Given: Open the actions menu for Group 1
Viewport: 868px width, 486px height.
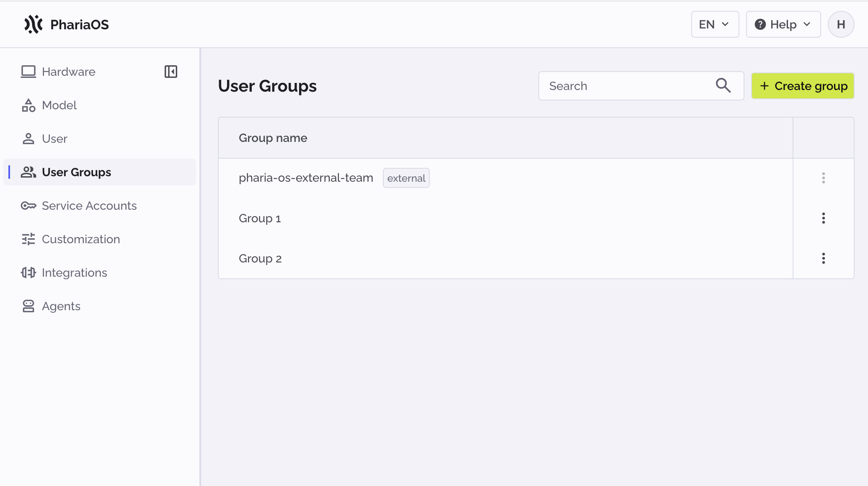Looking at the screenshot, I should click(823, 218).
